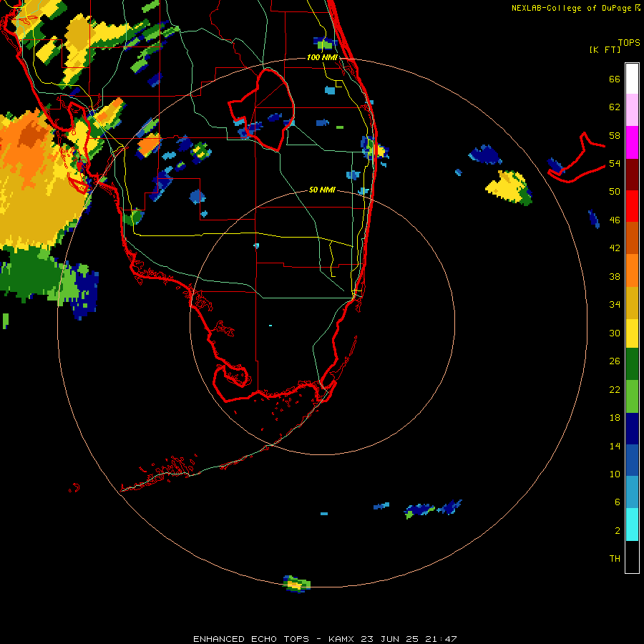Click the 62 value on legend scale
Screen dimensions: 644x644
(615, 107)
